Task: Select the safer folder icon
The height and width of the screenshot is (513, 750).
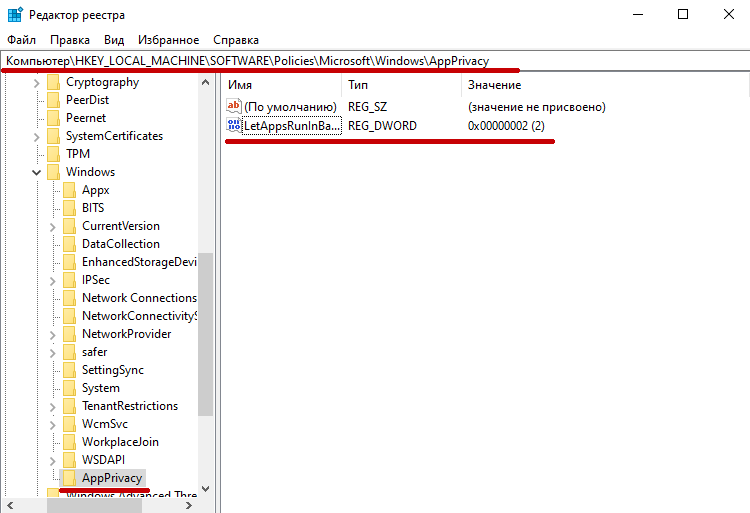Action: pyautogui.click(x=69, y=352)
